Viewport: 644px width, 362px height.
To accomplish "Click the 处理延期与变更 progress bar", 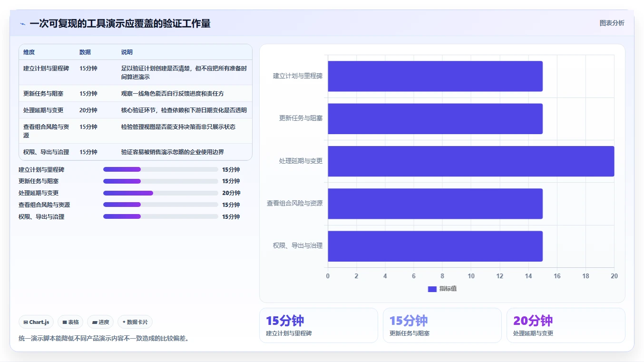I will (x=161, y=193).
